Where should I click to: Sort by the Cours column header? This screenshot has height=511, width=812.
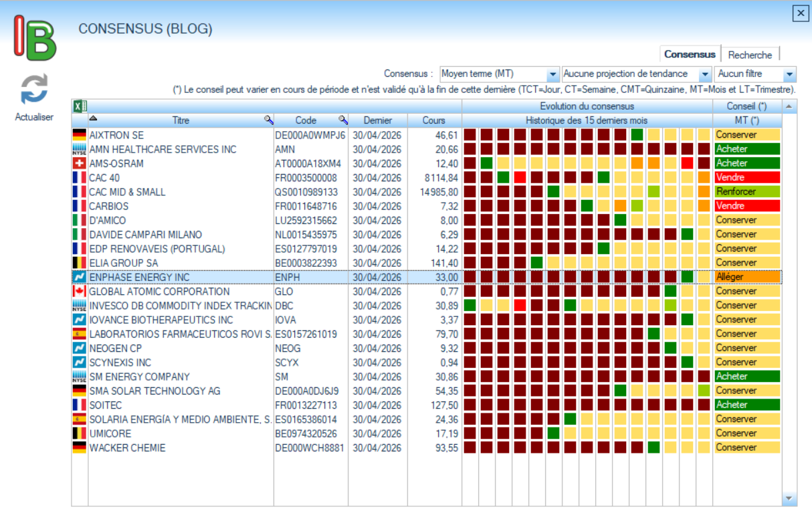(x=433, y=120)
